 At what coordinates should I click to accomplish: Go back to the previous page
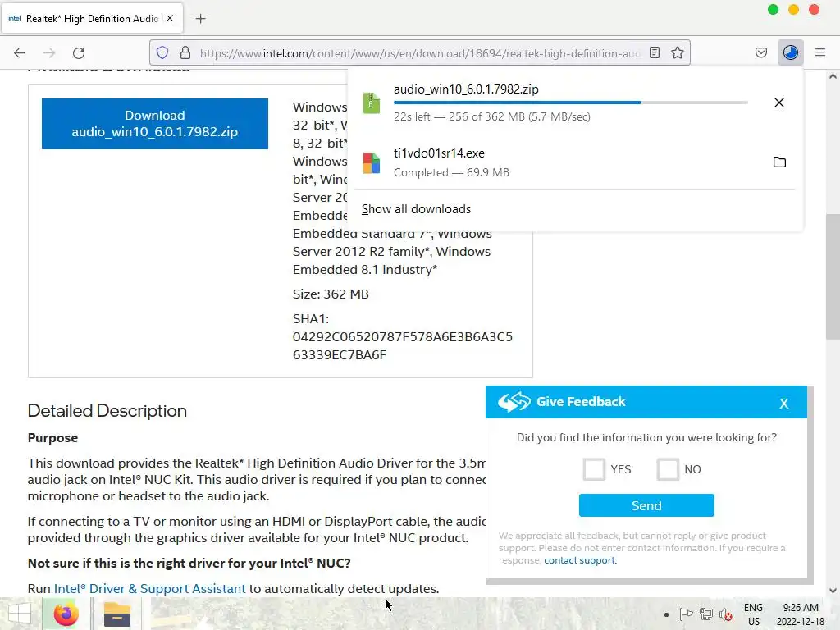pos(20,52)
